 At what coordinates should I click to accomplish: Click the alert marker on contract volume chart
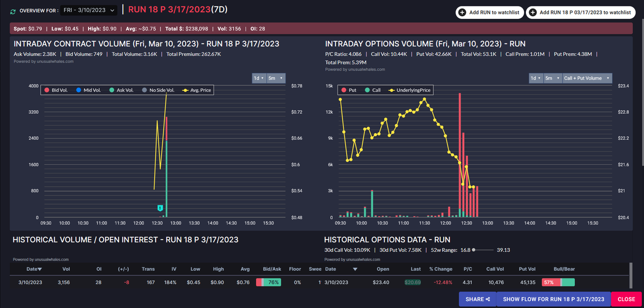point(160,207)
